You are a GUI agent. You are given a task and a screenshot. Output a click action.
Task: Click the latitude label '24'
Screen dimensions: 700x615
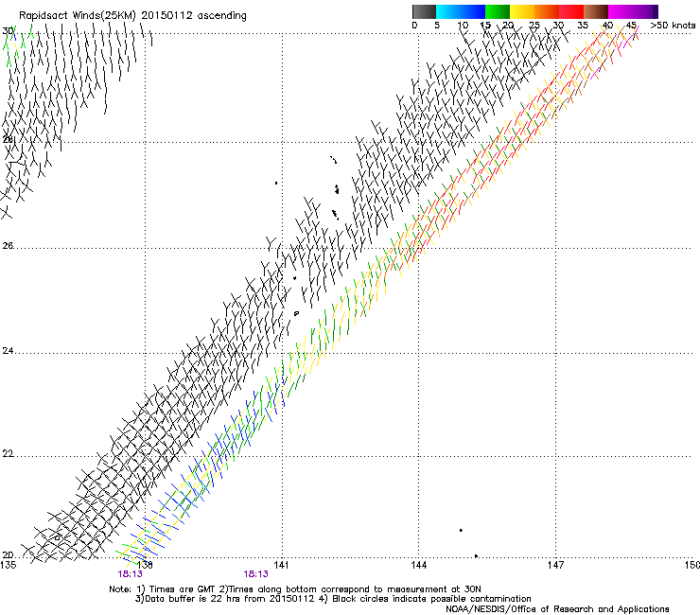click(8, 351)
